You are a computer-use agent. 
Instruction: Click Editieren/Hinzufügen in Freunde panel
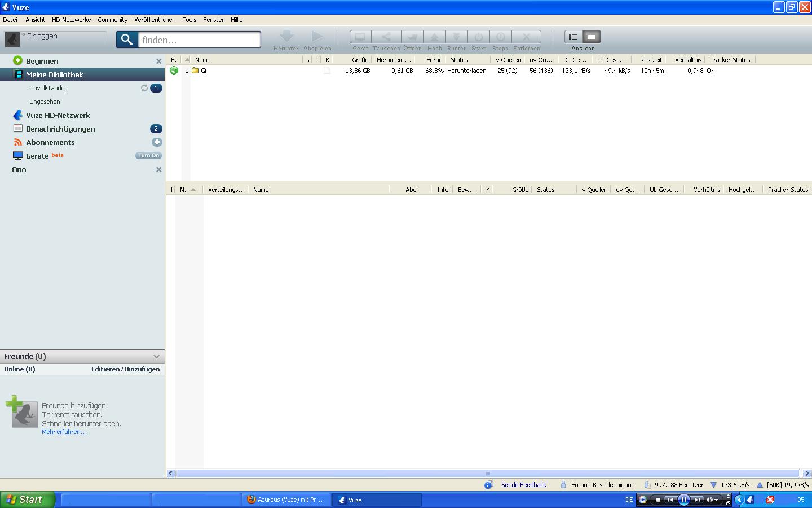(126, 369)
